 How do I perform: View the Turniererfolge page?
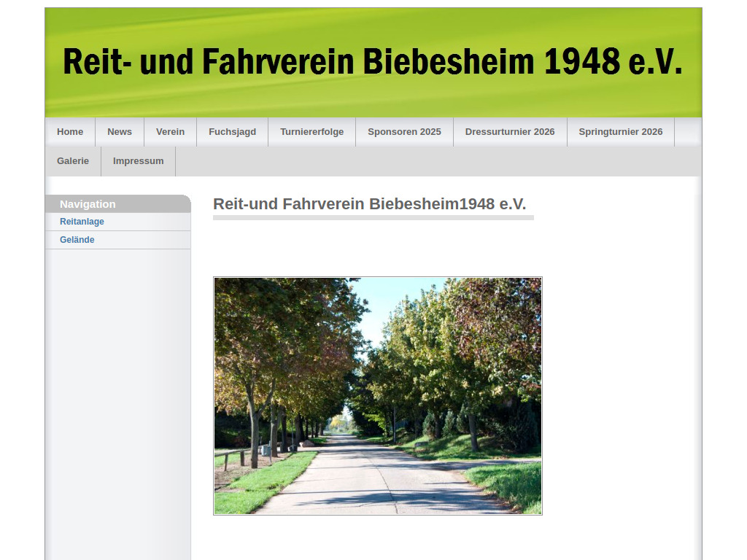[311, 131]
